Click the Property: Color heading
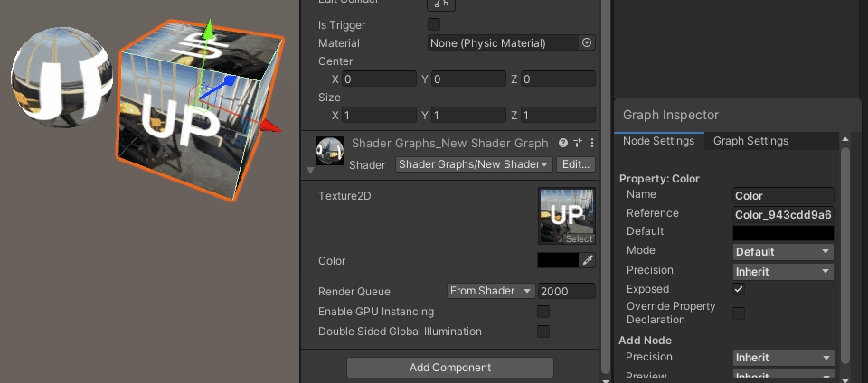Viewport: 868px width, 383px height. [x=659, y=179]
